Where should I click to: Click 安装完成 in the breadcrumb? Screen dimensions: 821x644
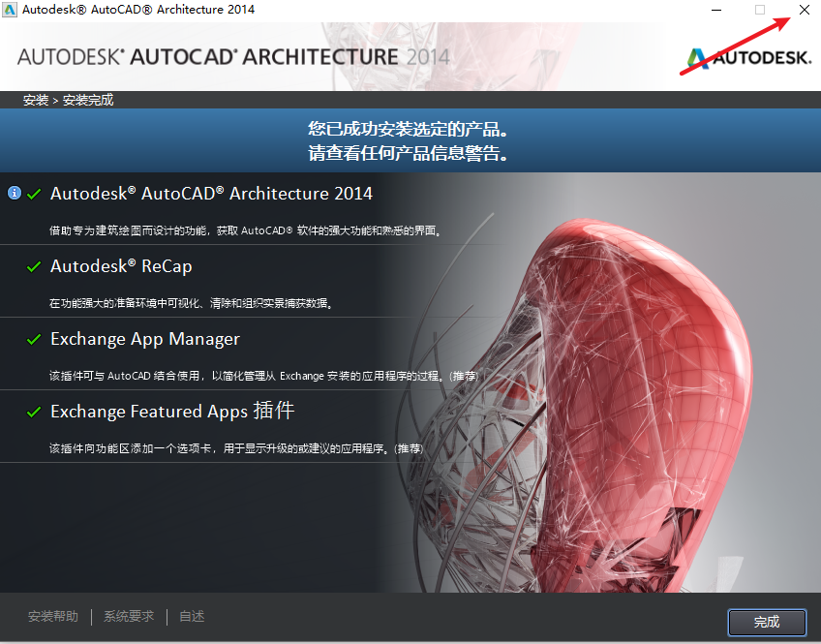tap(88, 100)
